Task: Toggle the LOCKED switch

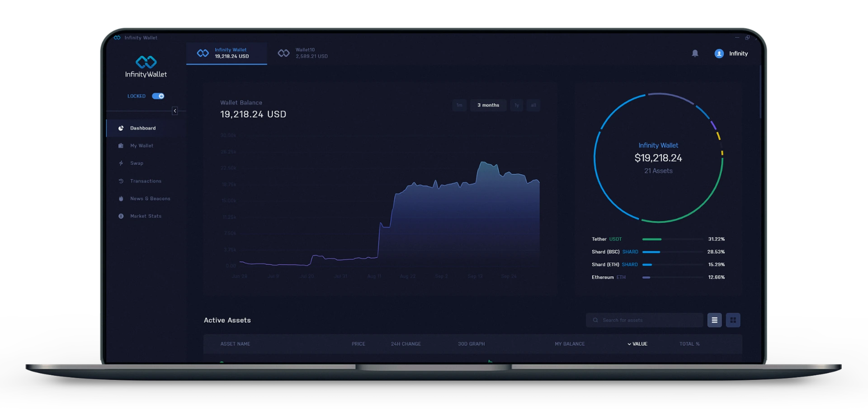Action: 158,96
